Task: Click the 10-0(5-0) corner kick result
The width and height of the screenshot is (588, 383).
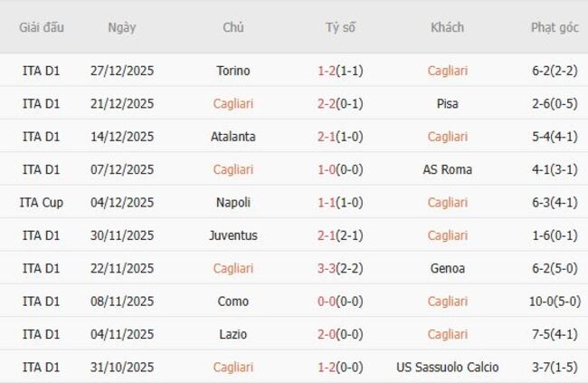Action: pos(555,302)
